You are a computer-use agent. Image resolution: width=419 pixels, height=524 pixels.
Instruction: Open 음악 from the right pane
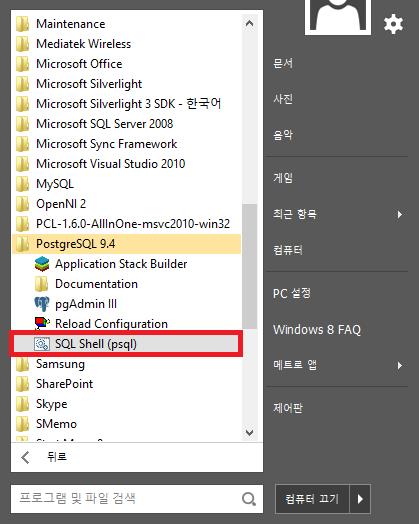pyautogui.click(x=283, y=135)
